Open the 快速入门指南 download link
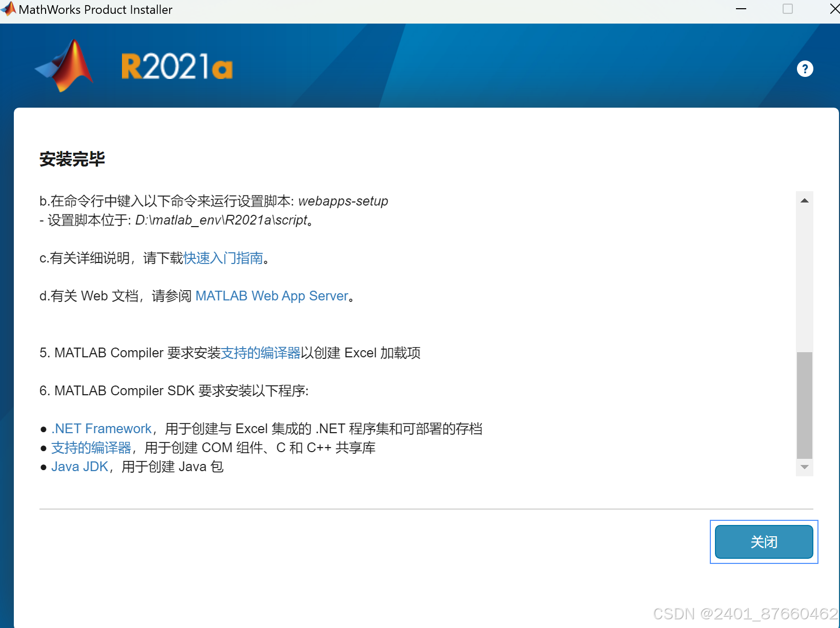The height and width of the screenshot is (628, 840). [x=222, y=258]
